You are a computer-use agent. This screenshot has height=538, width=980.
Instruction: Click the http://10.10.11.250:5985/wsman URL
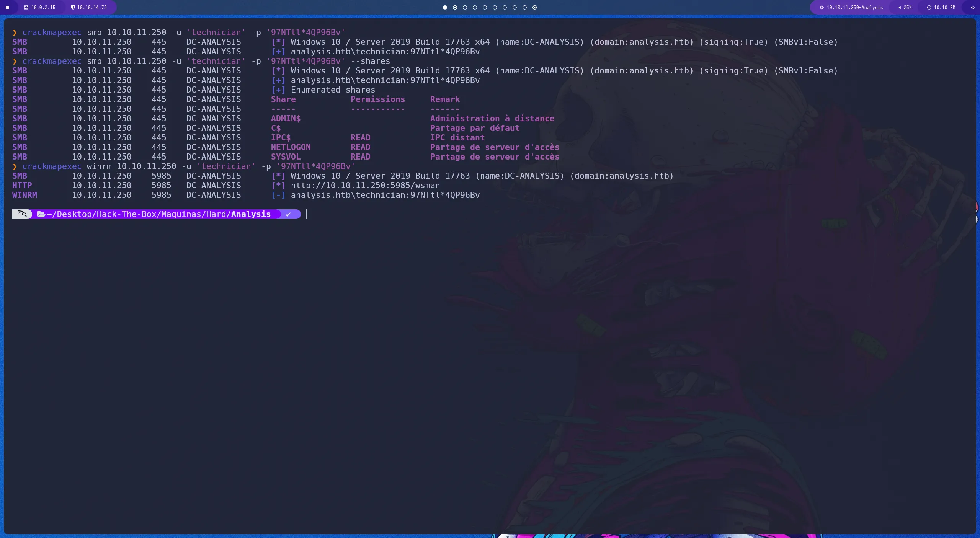click(366, 186)
